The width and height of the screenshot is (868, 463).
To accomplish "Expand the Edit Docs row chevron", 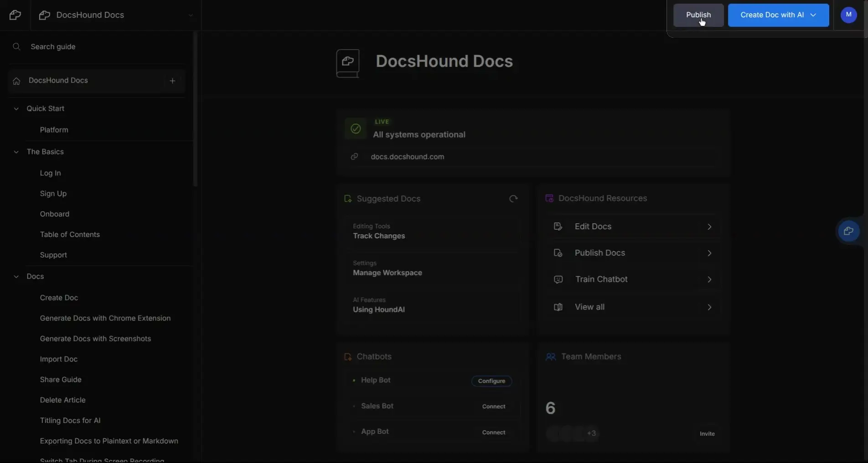I will tap(709, 226).
